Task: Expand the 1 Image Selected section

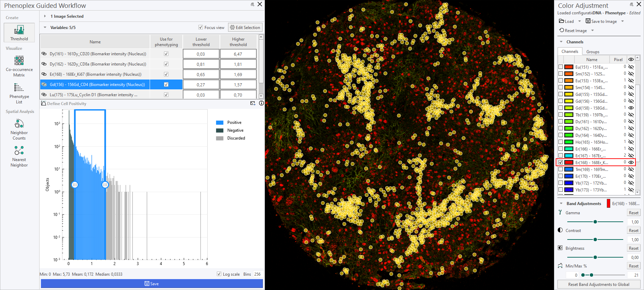Action: tap(45, 16)
